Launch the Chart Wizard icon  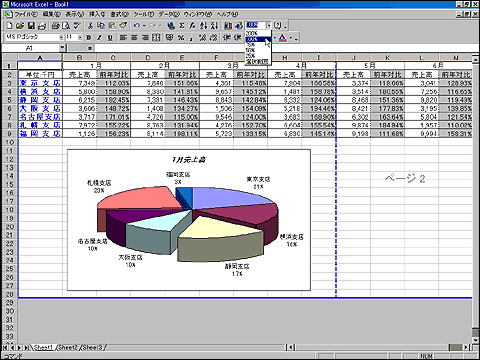point(228,26)
